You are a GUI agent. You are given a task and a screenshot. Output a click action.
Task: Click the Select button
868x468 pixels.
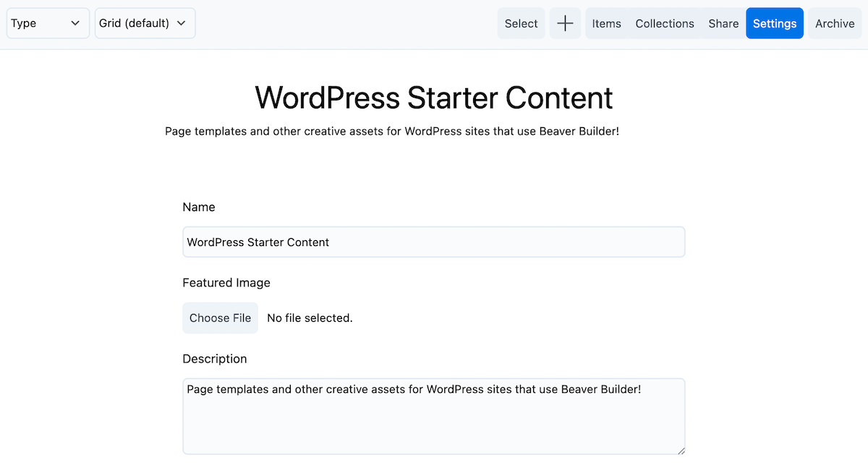[x=521, y=23]
